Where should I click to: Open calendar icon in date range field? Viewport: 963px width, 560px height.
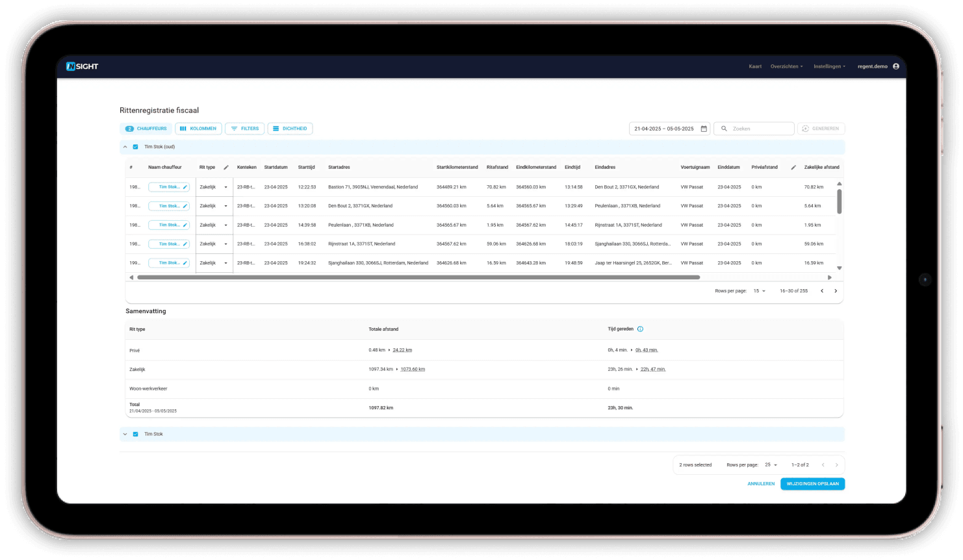(x=704, y=129)
